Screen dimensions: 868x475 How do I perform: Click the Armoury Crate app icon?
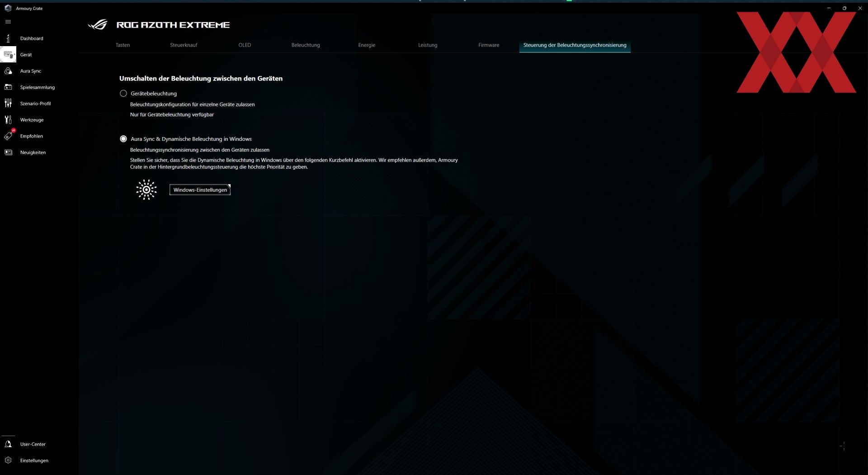click(x=8, y=8)
